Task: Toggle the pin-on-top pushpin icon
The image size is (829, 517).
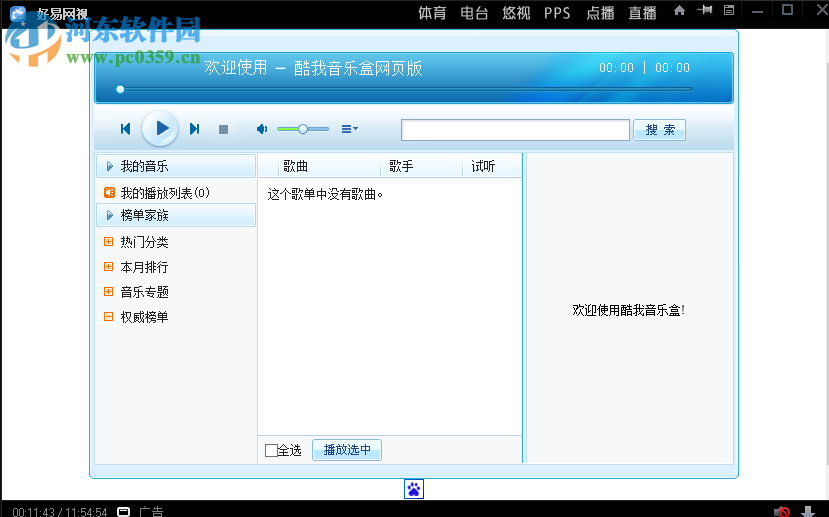Action: pyautogui.click(x=704, y=10)
